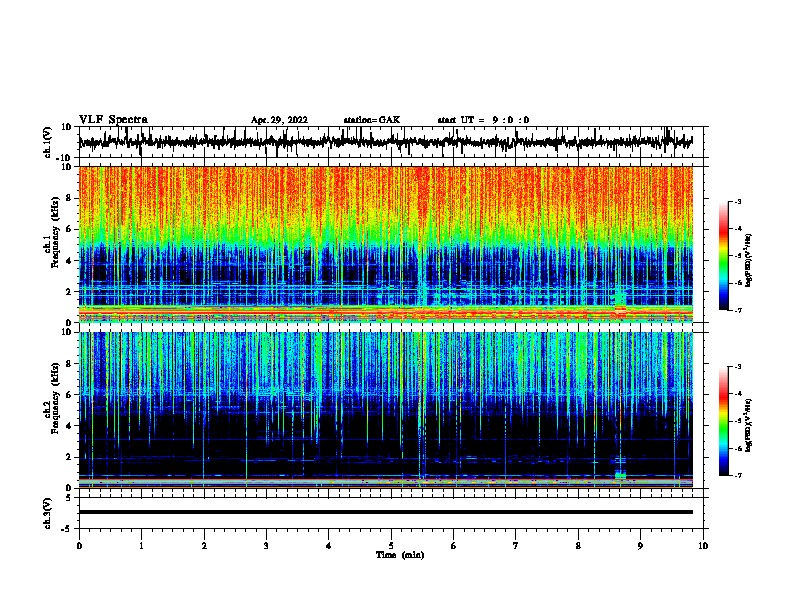Click the ch.1 colorbar log(PSD) unit label
Image resolution: width=792 pixels, height=612 pixels.
pos(749,260)
